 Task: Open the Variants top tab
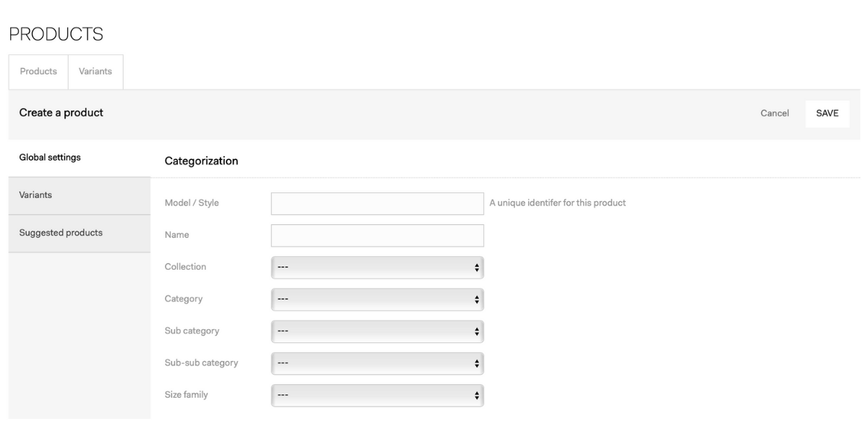point(95,72)
